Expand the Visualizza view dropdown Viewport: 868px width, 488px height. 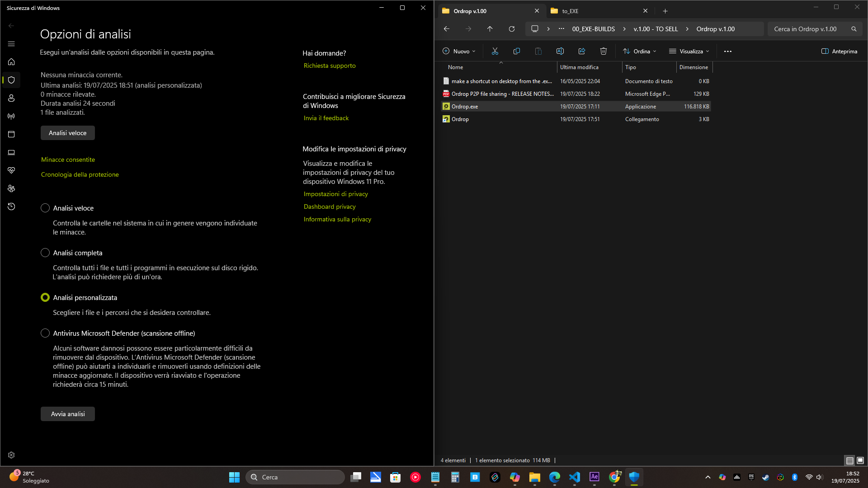point(689,51)
